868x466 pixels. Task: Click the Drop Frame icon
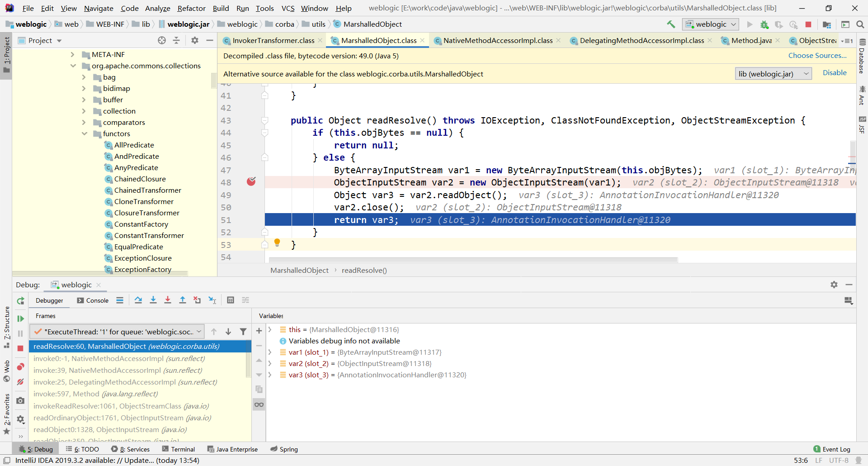(x=197, y=300)
